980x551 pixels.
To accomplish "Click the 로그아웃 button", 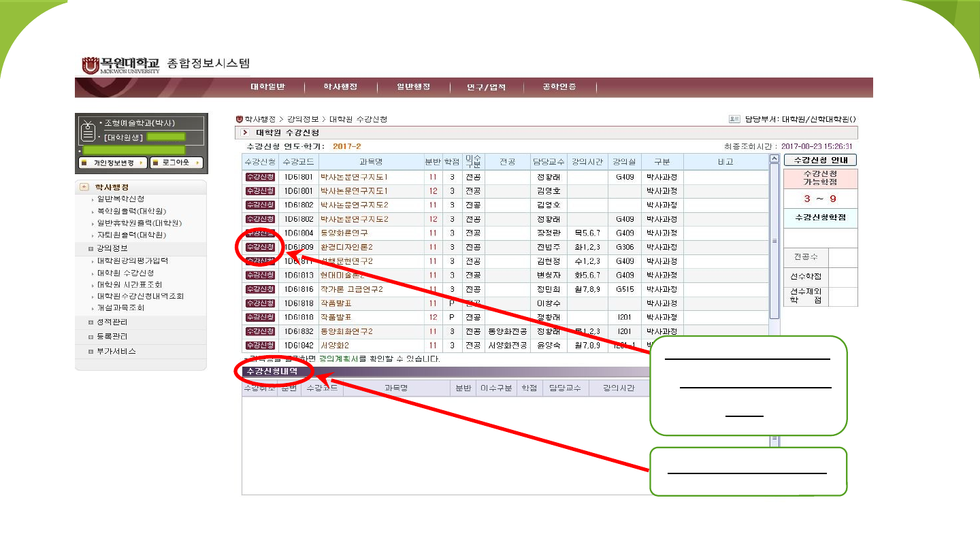I will click(176, 163).
